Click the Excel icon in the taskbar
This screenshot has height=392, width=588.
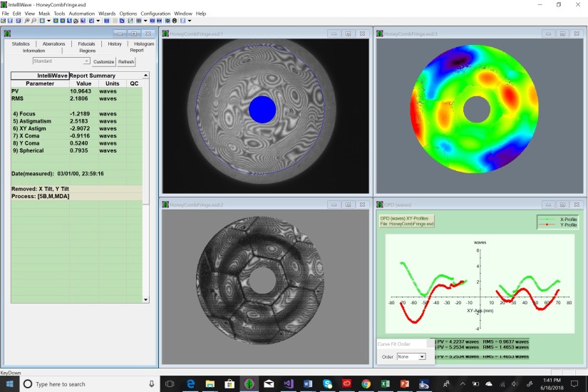coord(385,383)
